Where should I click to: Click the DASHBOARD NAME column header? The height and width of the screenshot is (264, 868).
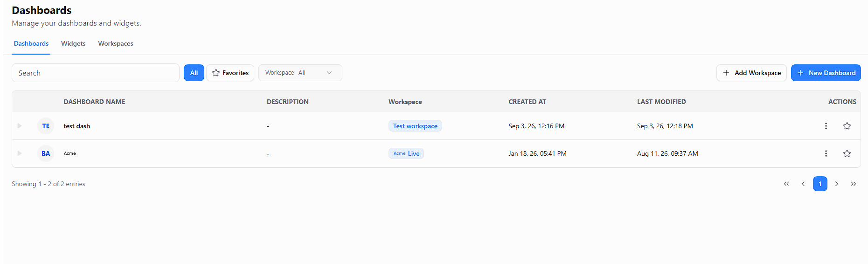[95, 102]
